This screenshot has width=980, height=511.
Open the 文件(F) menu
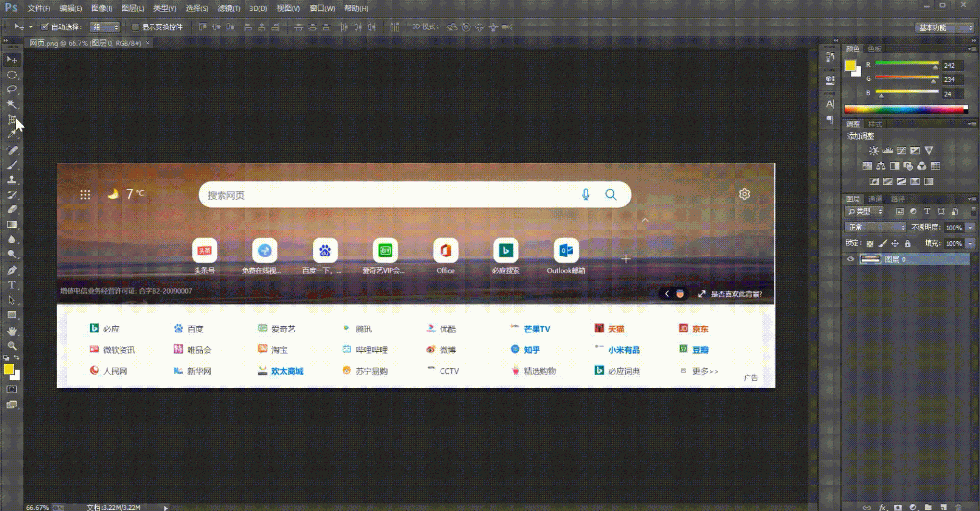pos(39,8)
